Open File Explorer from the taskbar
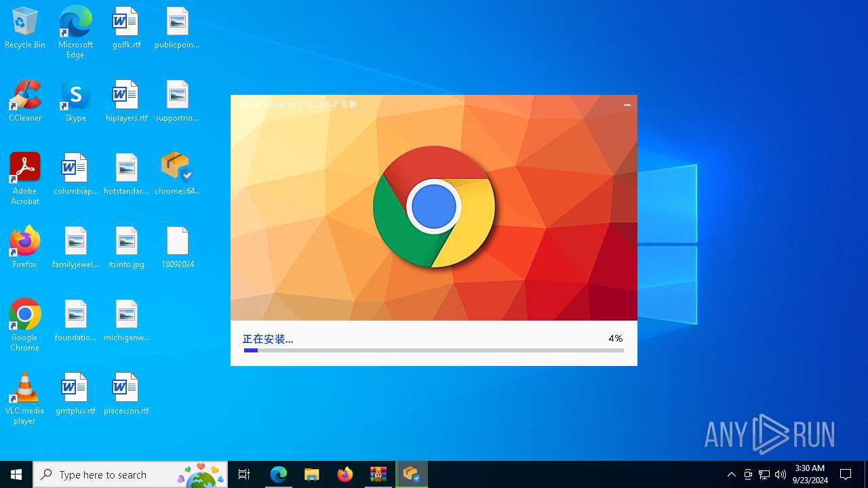 coord(312,474)
